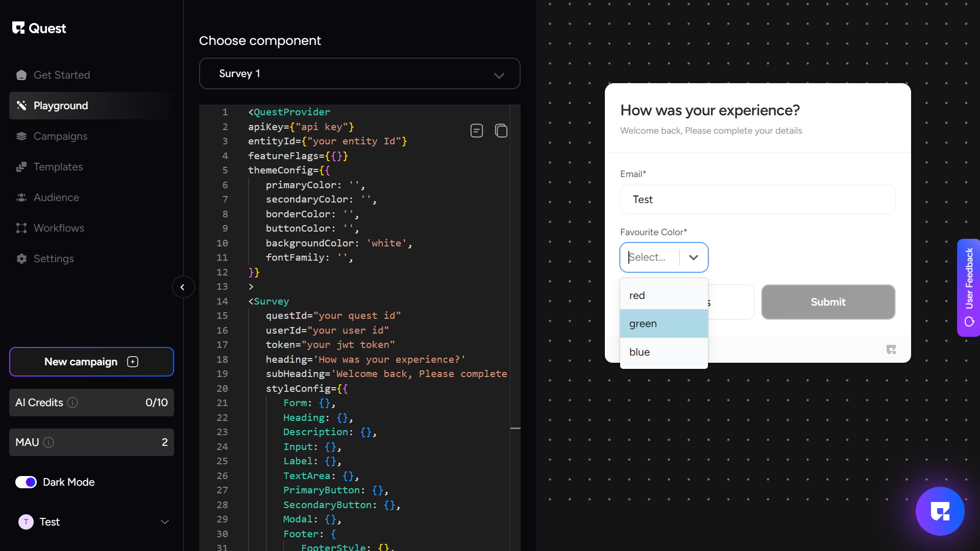Click the format code icon
The width and height of the screenshot is (980, 551).
(x=476, y=131)
